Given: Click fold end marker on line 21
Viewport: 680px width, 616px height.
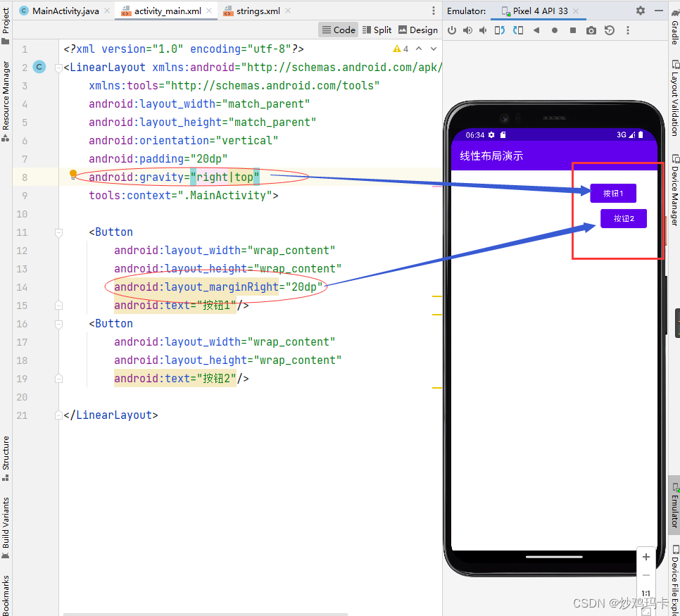Looking at the screenshot, I should pyautogui.click(x=59, y=415).
